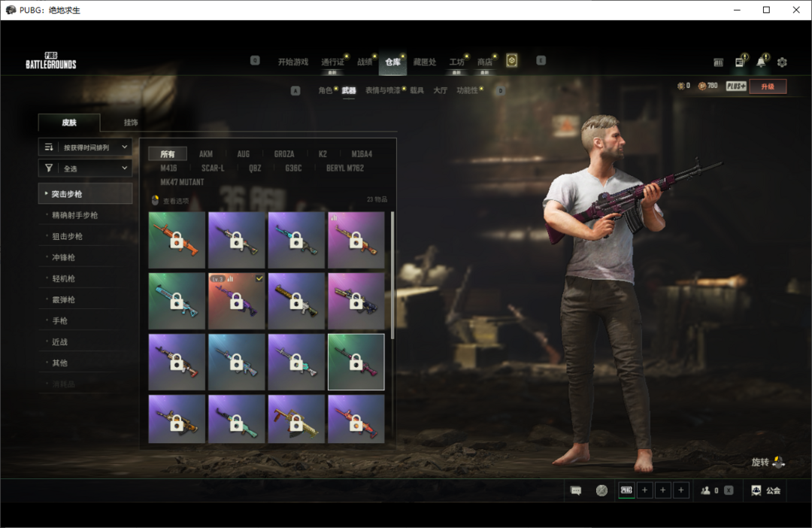Click the 公会 guild emblem icon

(756, 490)
